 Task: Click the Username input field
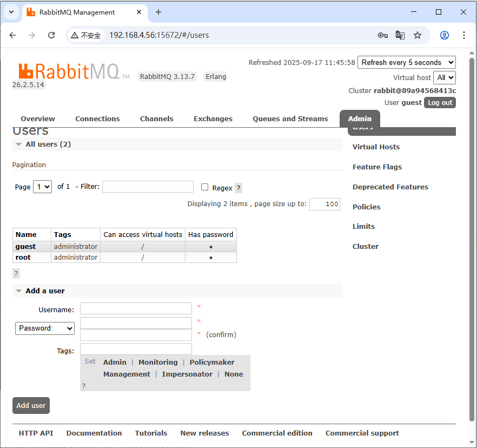click(136, 308)
